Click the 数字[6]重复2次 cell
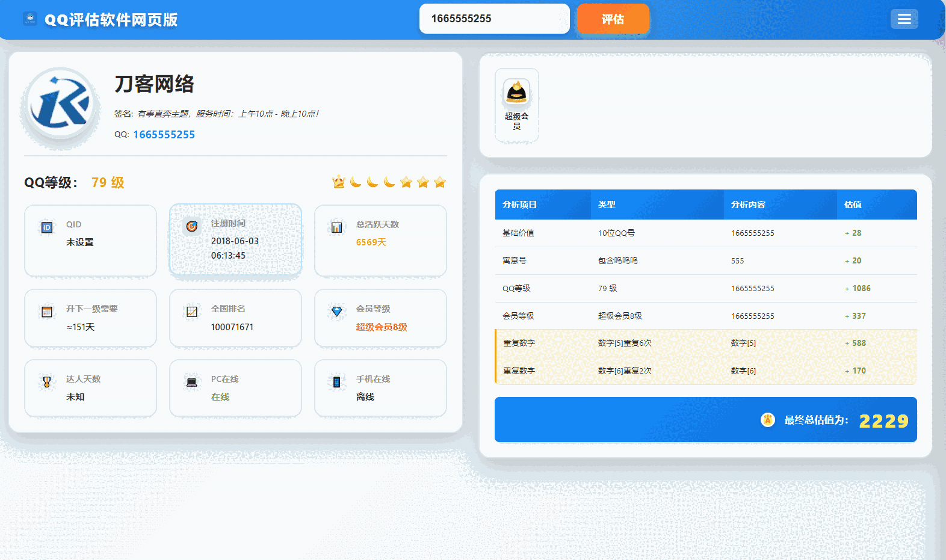This screenshot has height=560, width=946. [x=625, y=371]
